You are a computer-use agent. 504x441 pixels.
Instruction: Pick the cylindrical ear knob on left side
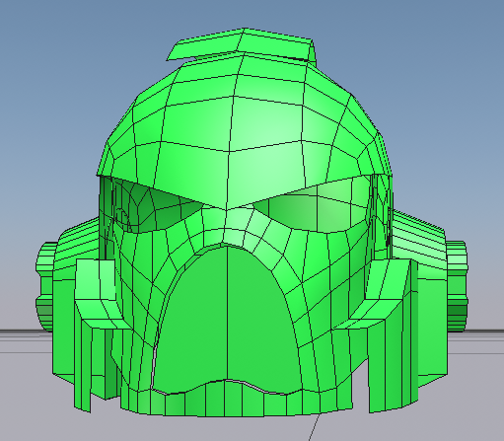(x=46, y=286)
